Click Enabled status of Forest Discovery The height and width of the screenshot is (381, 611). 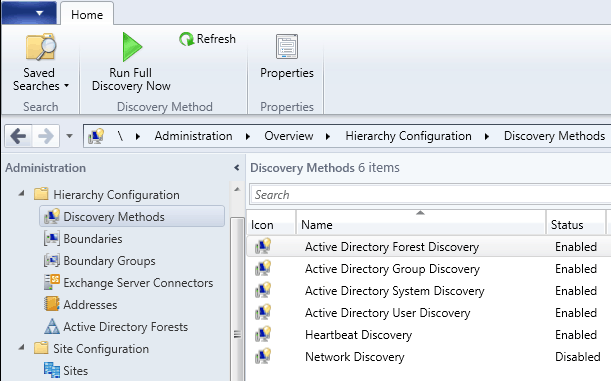tap(576, 247)
